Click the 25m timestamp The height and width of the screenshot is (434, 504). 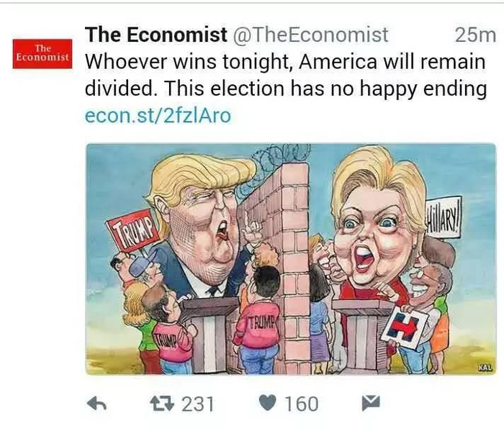pyautogui.click(x=475, y=35)
